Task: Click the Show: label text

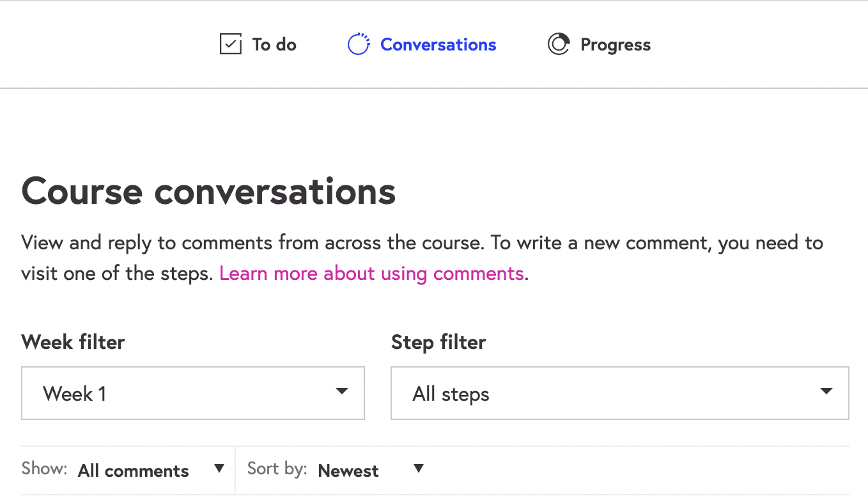Action: tap(44, 469)
